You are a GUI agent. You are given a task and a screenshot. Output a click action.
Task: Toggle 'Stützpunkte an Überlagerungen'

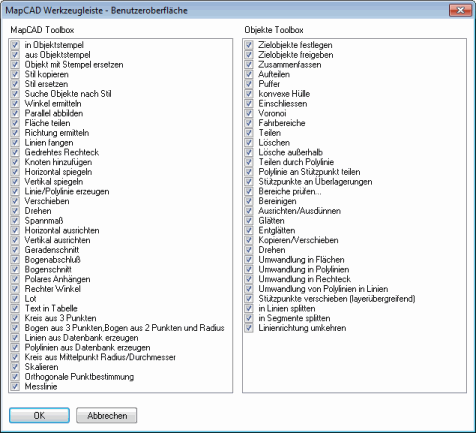pyautogui.click(x=249, y=181)
